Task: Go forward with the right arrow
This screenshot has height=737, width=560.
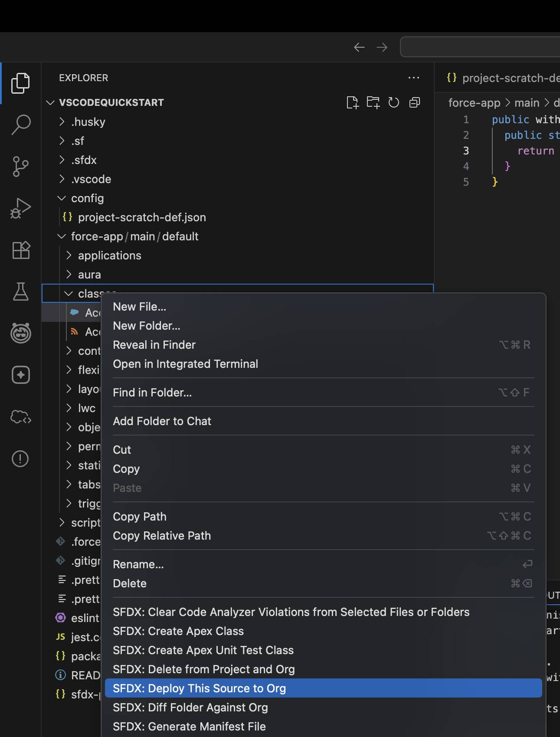Action: click(x=382, y=47)
